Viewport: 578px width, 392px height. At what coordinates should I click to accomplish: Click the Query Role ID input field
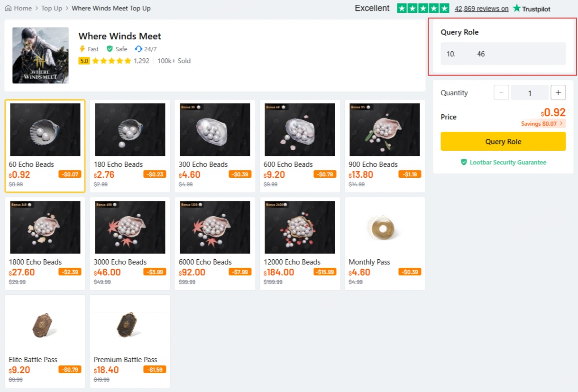(x=503, y=54)
